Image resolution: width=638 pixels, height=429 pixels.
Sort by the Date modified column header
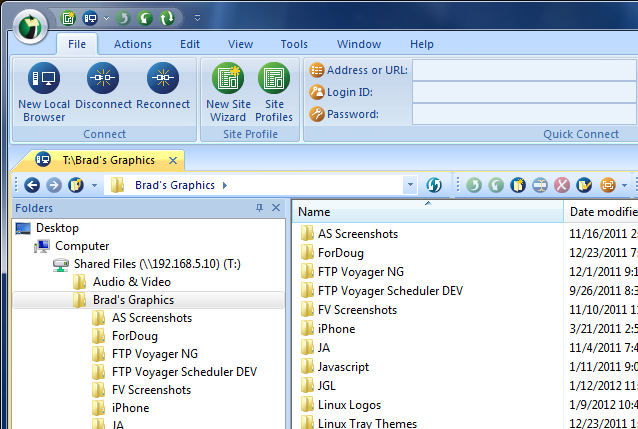click(601, 212)
